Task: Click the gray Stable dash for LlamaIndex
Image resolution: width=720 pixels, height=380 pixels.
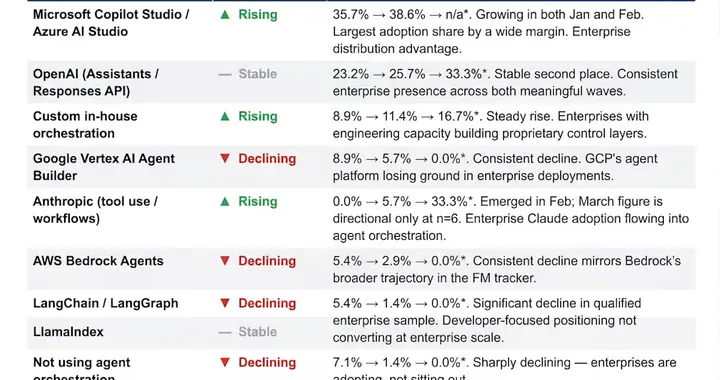Action: (x=225, y=332)
